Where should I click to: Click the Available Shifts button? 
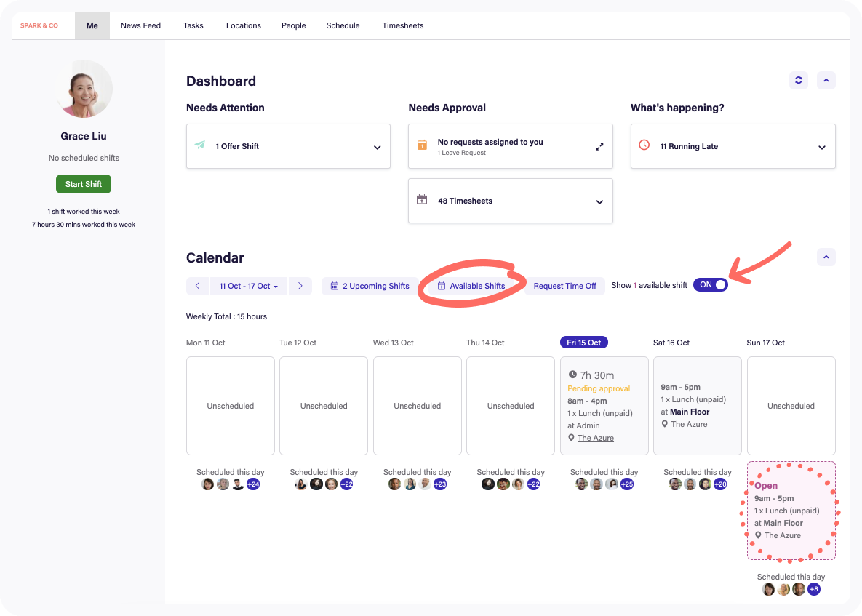[471, 286]
